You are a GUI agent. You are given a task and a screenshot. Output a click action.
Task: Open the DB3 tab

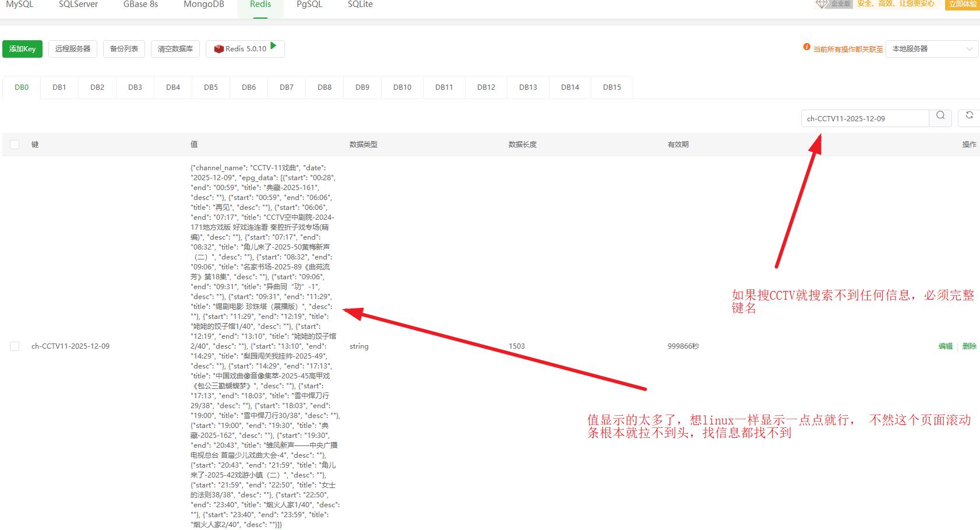[135, 87]
